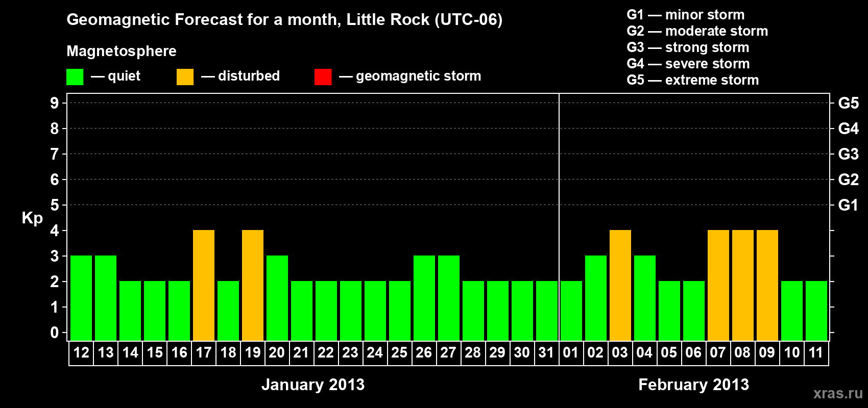Screen dimensions: 868x408
Task: Select the green bar for January 20
Action: click(277, 298)
